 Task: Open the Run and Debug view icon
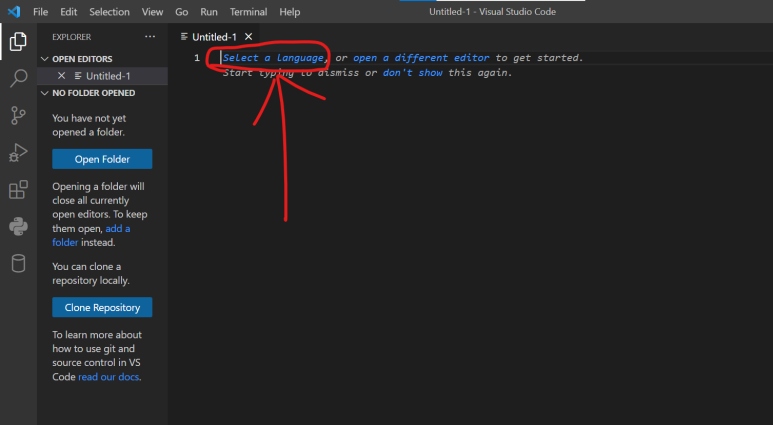pyautogui.click(x=18, y=152)
